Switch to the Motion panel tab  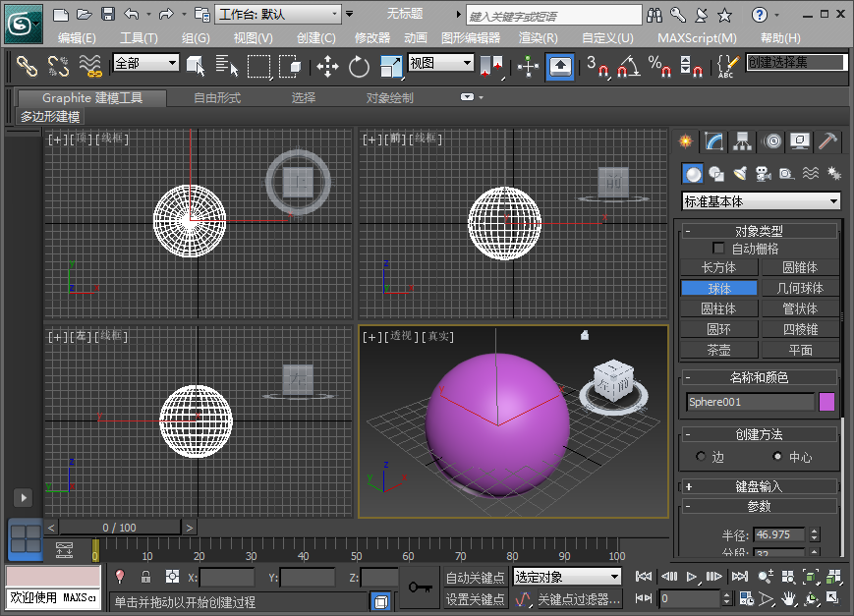[x=771, y=141]
